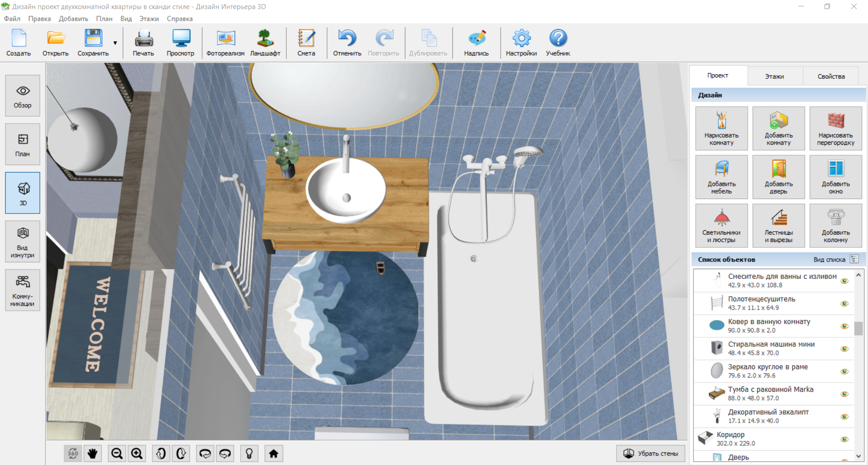This screenshot has height=465, width=868.
Task: Switch to the Свойства tab
Action: click(x=831, y=76)
